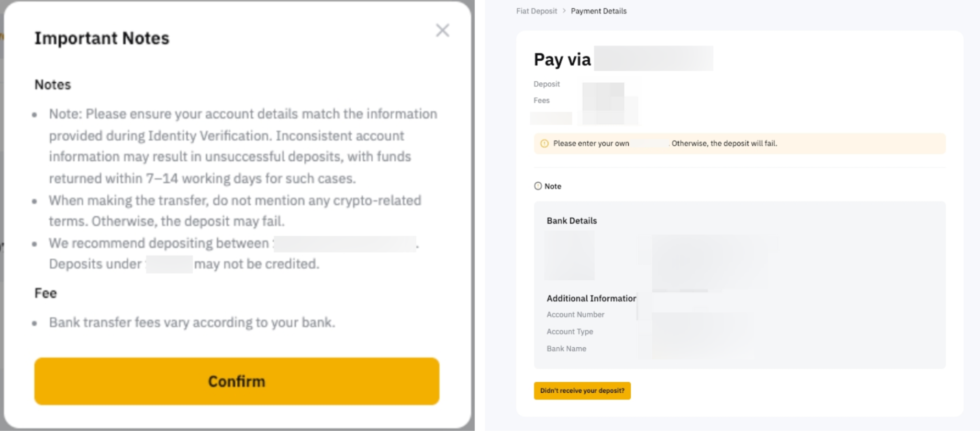Click the clock icon beside Note
The height and width of the screenshot is (431, 980).
tap(538, 186)
